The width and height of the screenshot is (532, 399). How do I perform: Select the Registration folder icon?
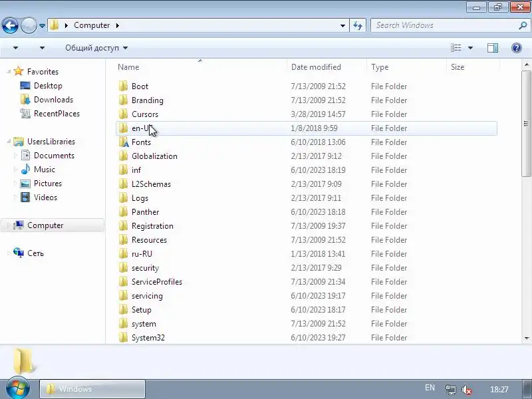click(123, 225)
